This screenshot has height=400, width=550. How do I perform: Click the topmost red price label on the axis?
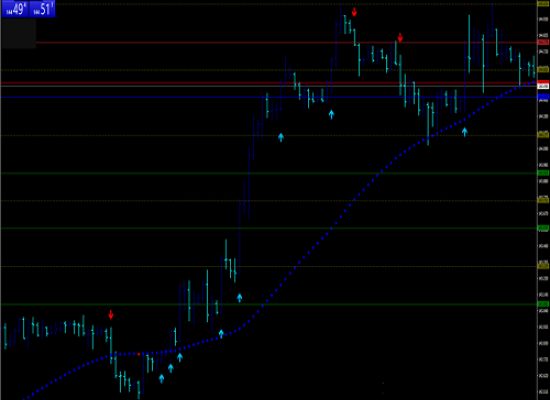pos(543,42)
